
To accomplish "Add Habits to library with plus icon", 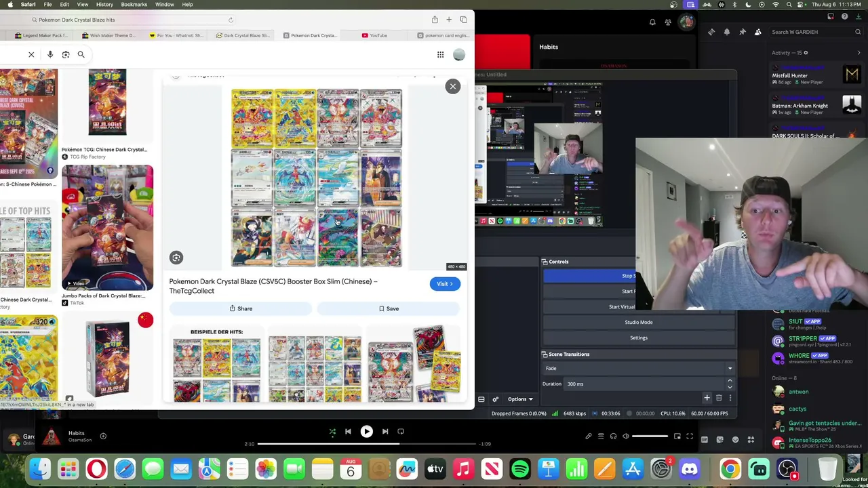I will click(x=103, y=436).
